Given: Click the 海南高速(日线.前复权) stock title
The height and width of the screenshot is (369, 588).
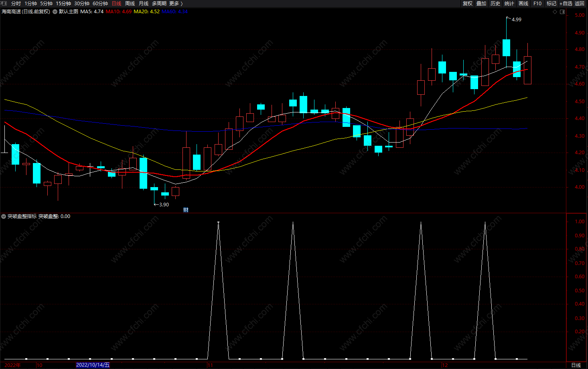Looking at the screenshot, I should tap(26, 12).
